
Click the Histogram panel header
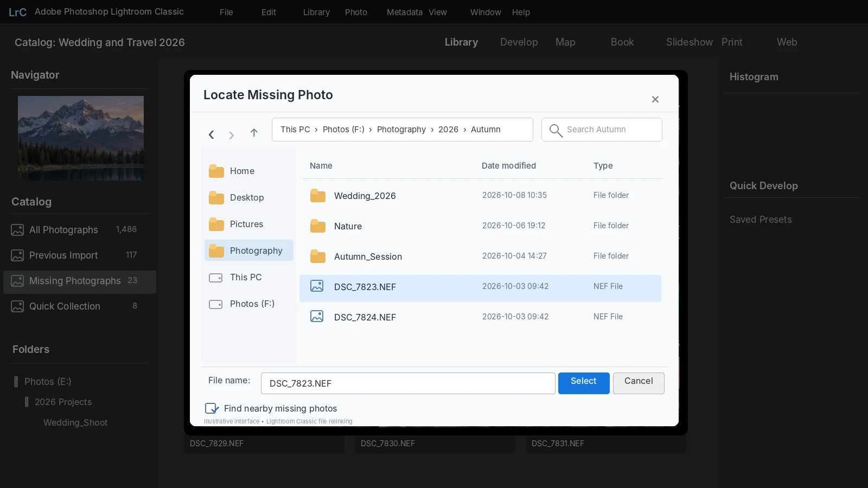[x=754, y=77]
